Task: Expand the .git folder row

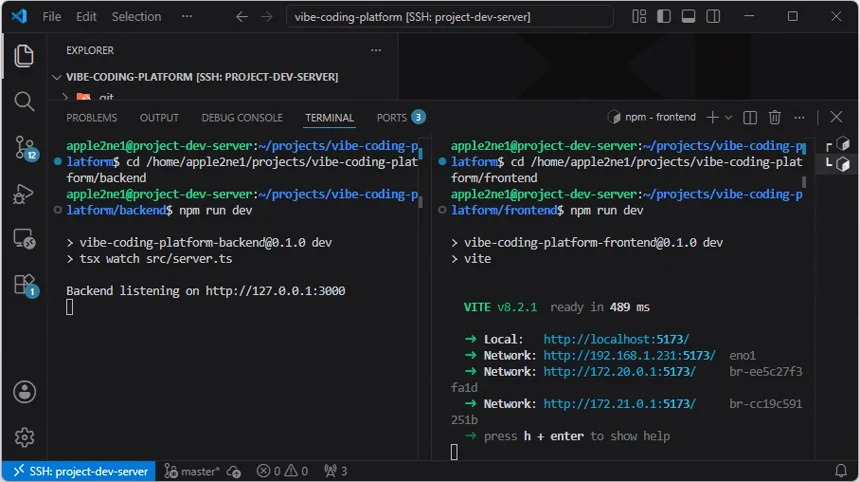Action: [x=88, y=97]
